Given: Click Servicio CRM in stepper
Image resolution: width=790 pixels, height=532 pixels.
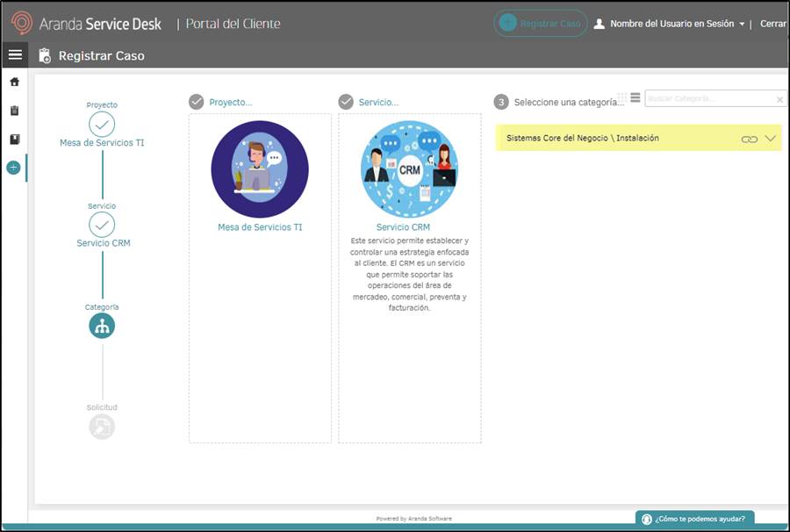Looking at the screenshot, I should tap(104, 243).
